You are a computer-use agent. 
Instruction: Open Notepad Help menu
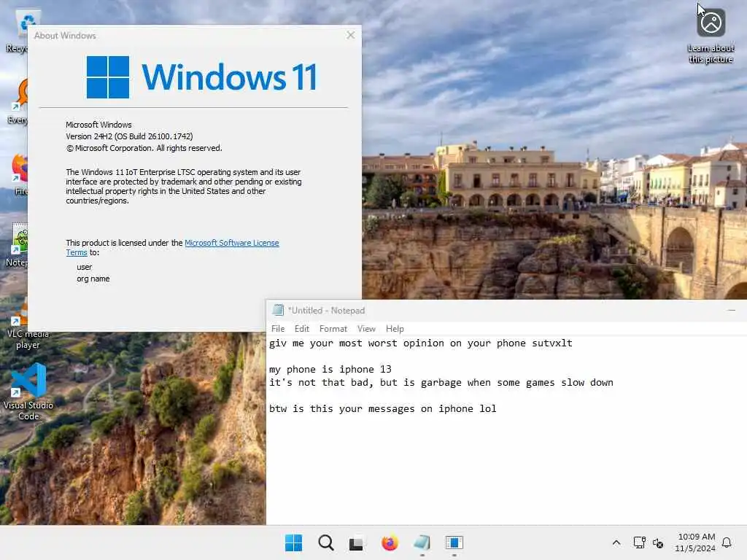tap(395, 329)
